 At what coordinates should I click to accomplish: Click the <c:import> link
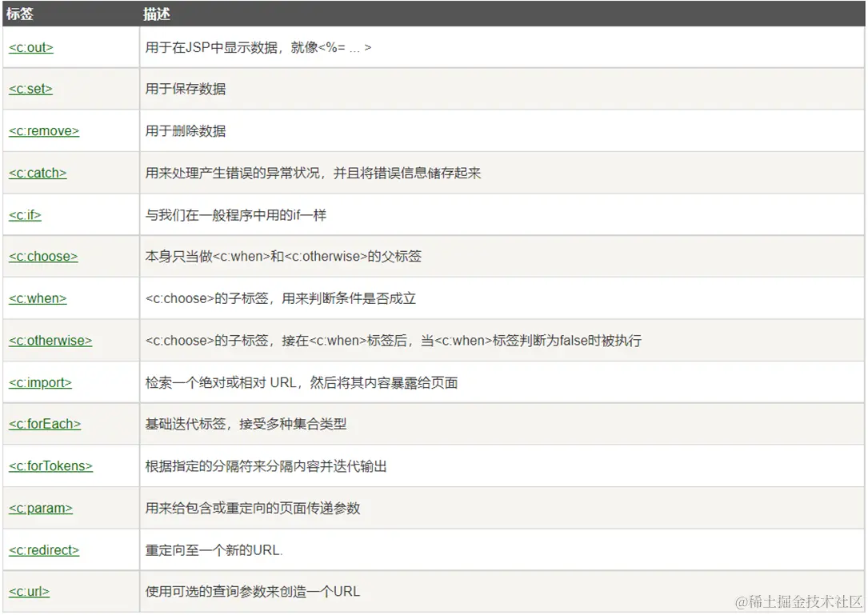tap(40, 382)
